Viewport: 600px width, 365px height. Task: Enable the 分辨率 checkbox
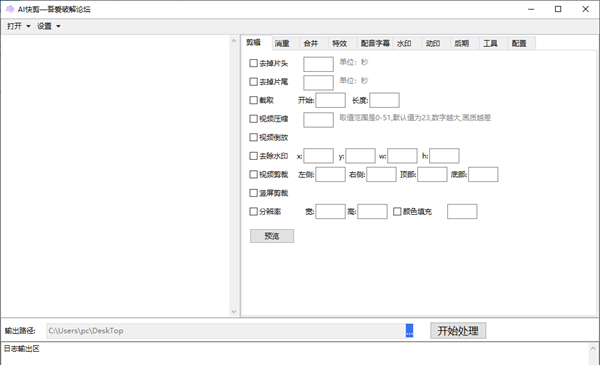point(253,211)
